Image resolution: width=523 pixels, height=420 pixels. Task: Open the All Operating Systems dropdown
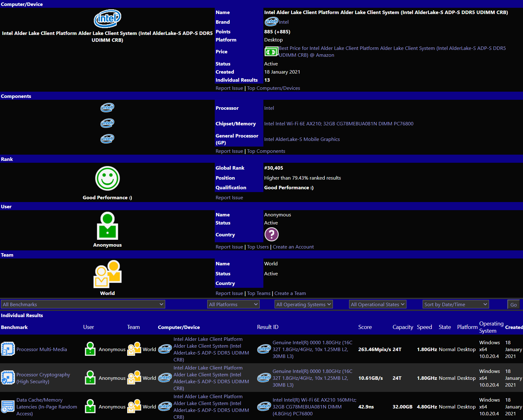pyautogui.click(x=304, y=304)
